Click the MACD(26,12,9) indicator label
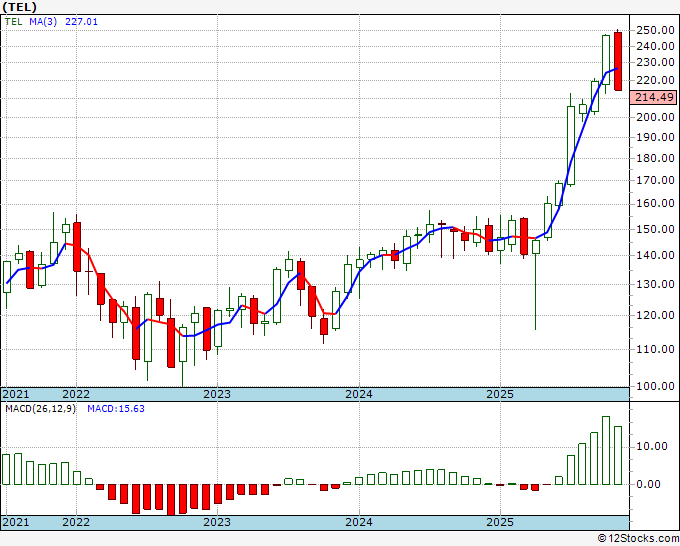680x546 pixels. (40, 409)
